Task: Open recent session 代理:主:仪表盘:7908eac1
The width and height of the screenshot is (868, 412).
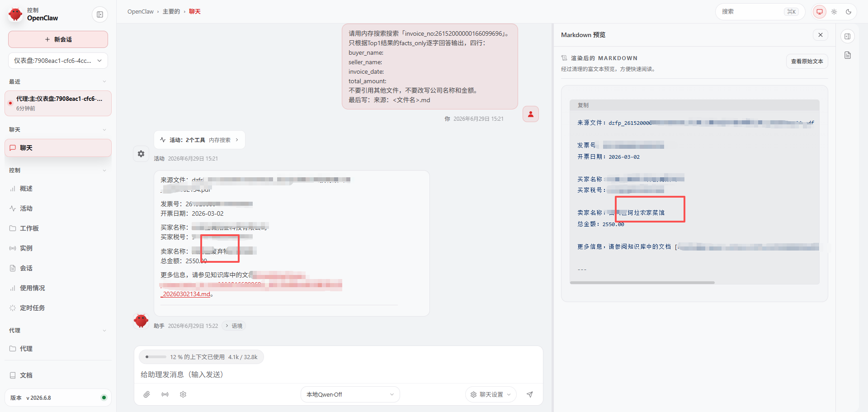Action: tap(58, 103)
